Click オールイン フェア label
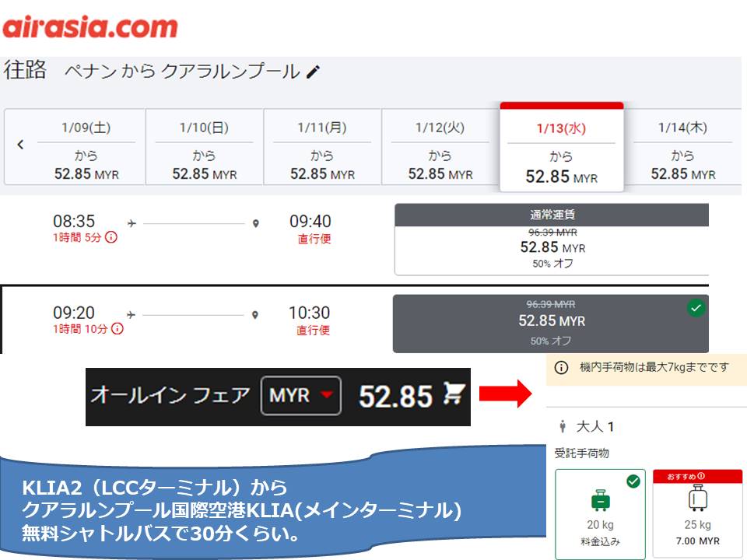747x560 pixels. 170,395
